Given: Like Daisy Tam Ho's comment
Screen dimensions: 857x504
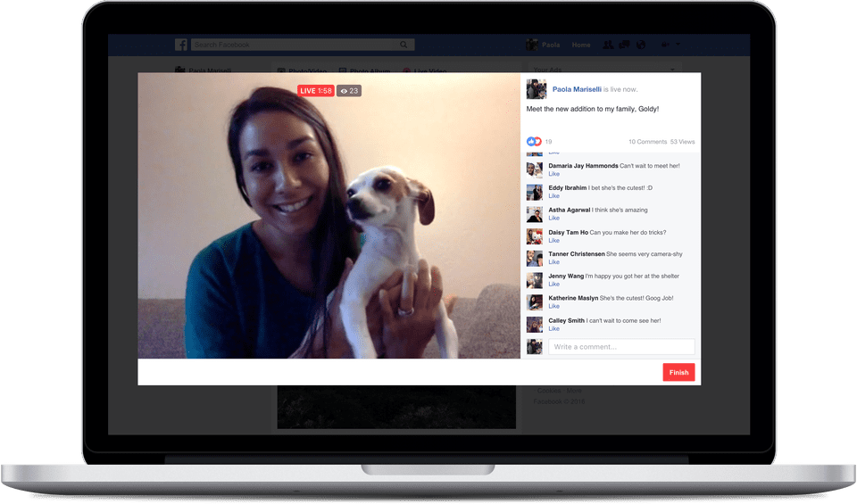Looking at the screenshot, I should 553,240.
